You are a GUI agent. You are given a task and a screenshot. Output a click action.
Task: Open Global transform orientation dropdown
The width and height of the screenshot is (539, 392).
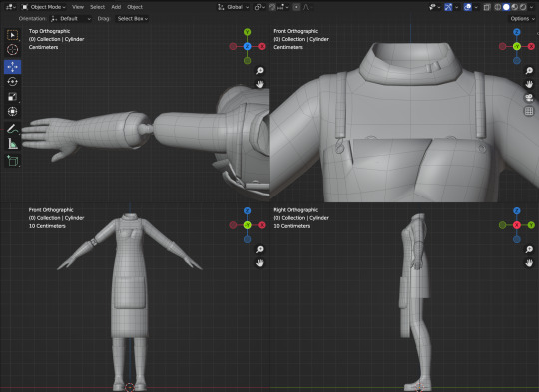233,7
